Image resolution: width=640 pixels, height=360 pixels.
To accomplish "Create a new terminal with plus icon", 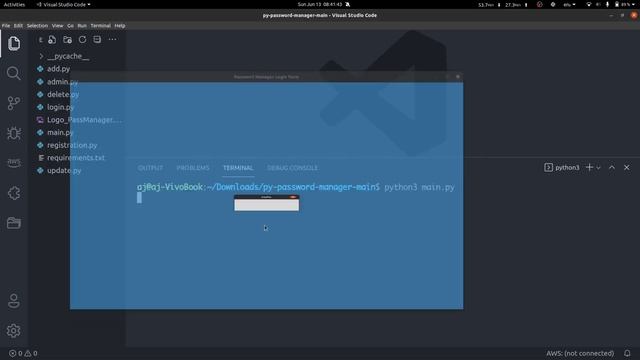I will [x=589, y=167].
